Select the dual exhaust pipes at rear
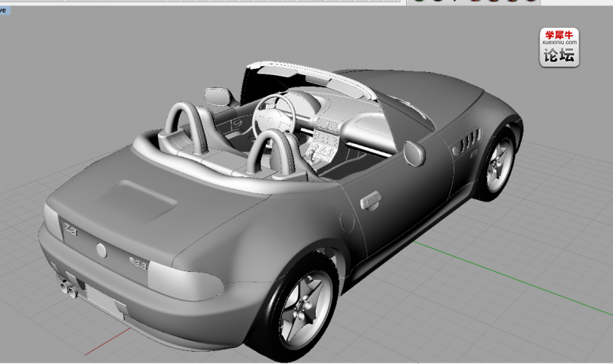Screen dimensions: 613x364 (68, 290)
